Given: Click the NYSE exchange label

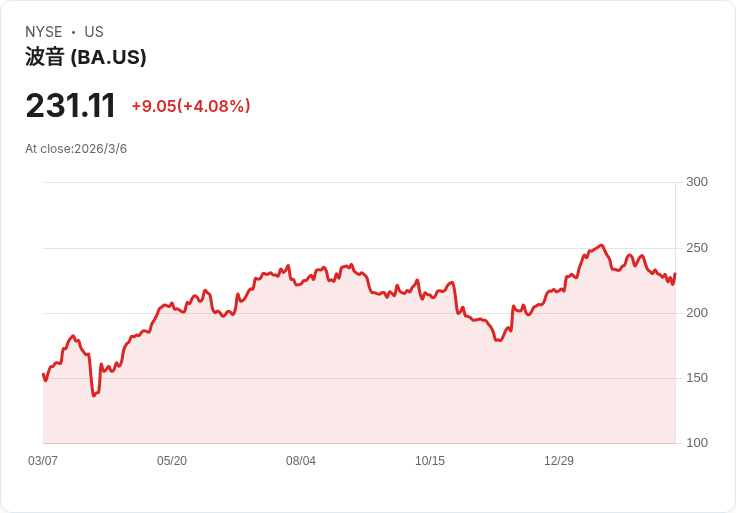Looking at the screenshot, I should coord(44,32).
